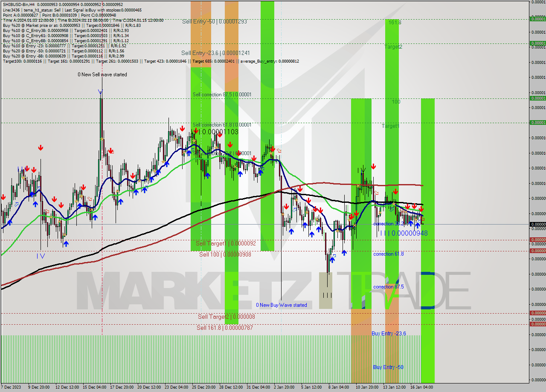Select the hollow red arrow near the 31 Dec candles
The width and height of the screenshot is (546, 392).
pos(279,150)
